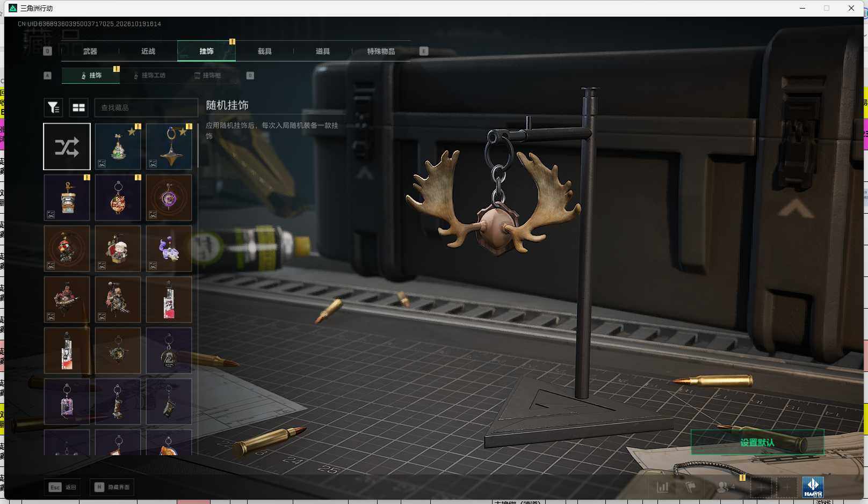Switch to the 挂饰工坊 sub-tab
Image resolution: width=868 pixels, height=504 pixels.
pos(150,75)
